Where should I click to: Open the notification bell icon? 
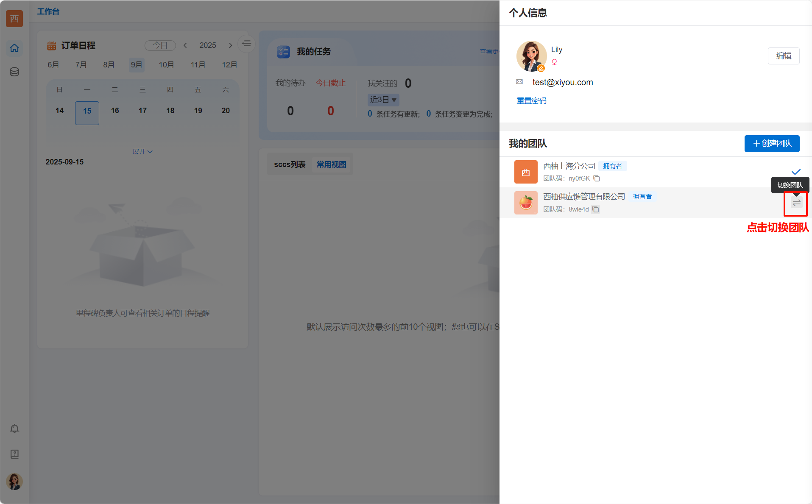click(x=14, y=429)
